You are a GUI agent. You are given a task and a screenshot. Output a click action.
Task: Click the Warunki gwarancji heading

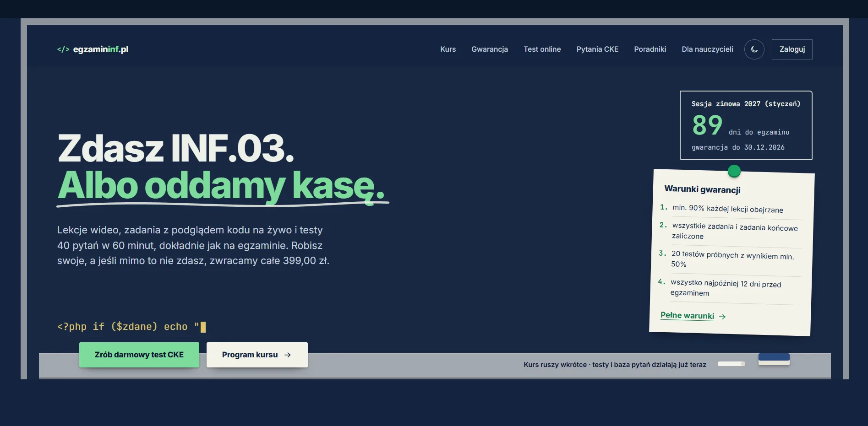click(x=702, y=189)
